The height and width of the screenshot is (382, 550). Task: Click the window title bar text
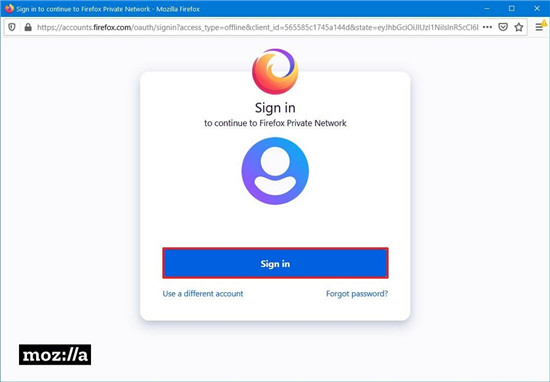(108, 9)
